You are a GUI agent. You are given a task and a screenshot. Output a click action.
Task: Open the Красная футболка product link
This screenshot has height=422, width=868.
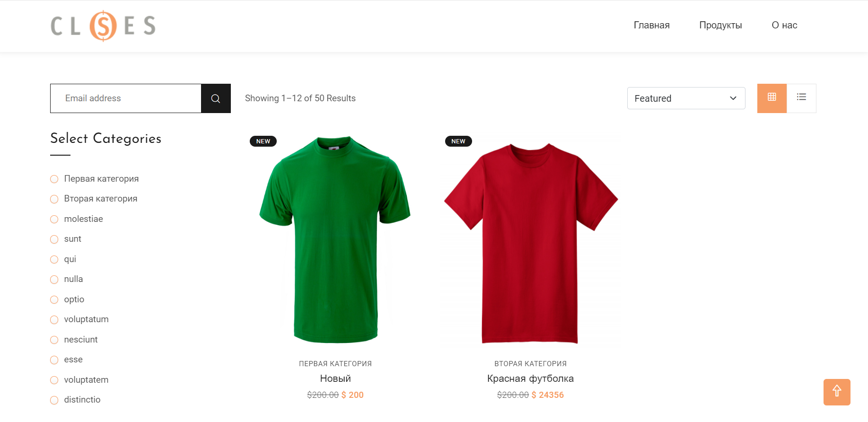click(530, 378)
